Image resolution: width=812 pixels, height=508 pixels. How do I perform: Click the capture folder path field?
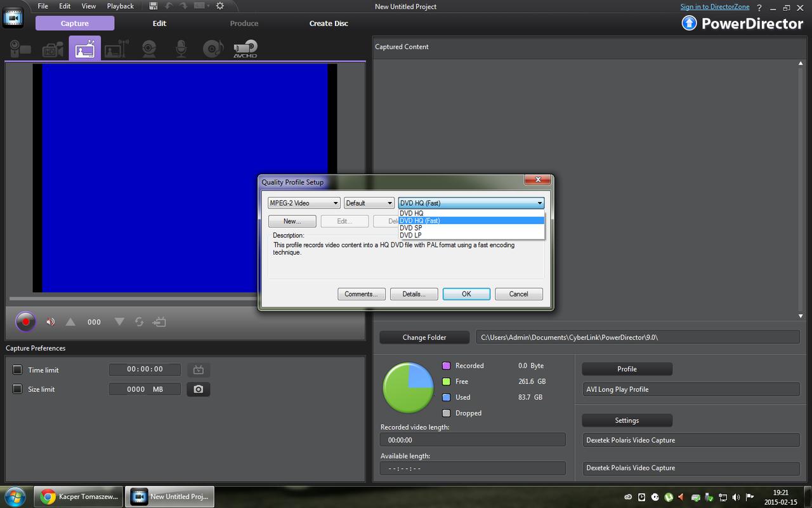pyautogui.click(x=638, y=337)
